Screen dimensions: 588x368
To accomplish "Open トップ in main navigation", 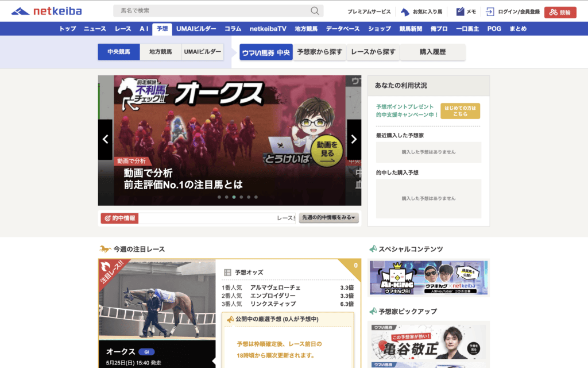I will point(68,29).
